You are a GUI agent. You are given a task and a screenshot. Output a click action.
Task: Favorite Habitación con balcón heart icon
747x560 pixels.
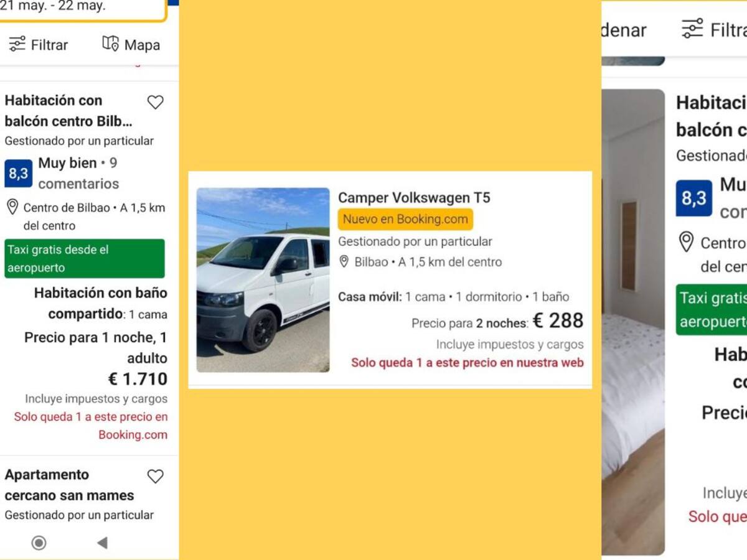coord(155,102)
